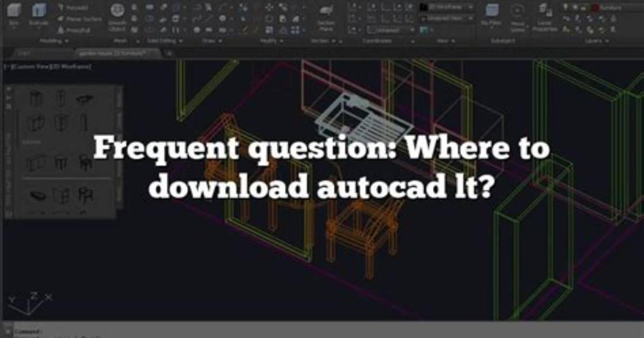Click the No Filter subobject tool

492,16
